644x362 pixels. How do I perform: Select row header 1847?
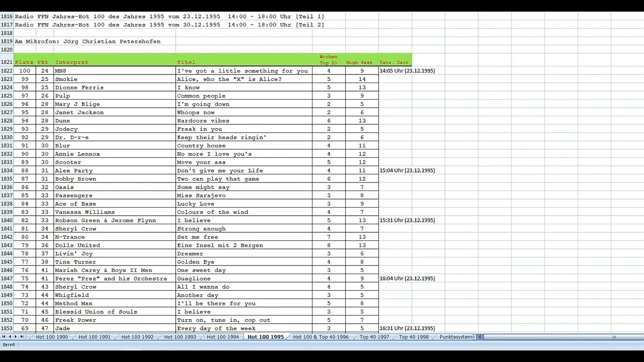7,279
